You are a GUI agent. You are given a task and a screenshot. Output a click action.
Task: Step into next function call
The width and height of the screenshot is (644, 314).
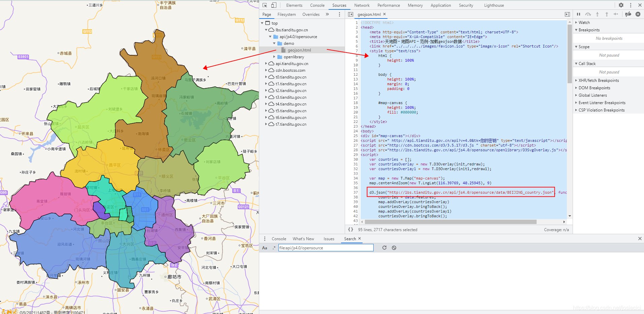597,14
